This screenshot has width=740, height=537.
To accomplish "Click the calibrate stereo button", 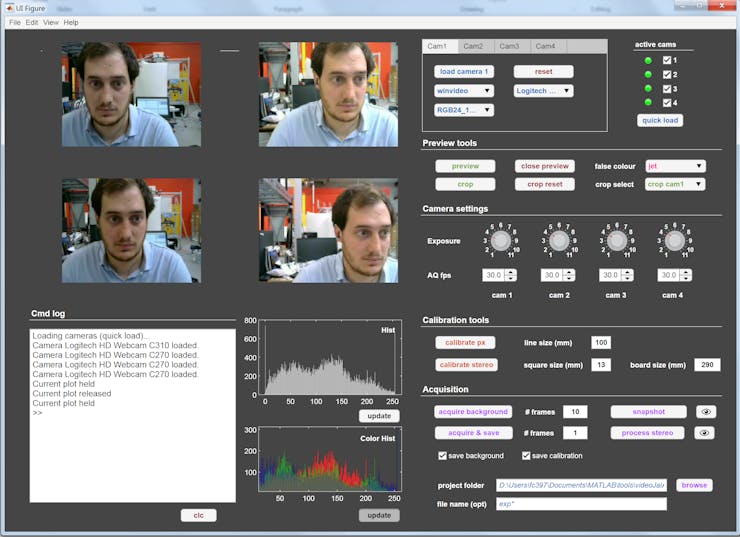I will pyautogui.click(x=465, y=365).
